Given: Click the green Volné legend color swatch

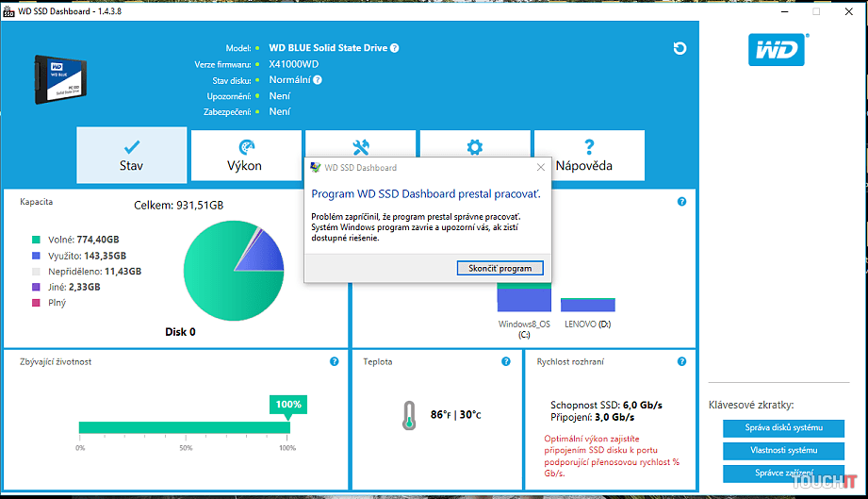Looking at the screenshot, I should pyautogui.click(x=36, y=240).
